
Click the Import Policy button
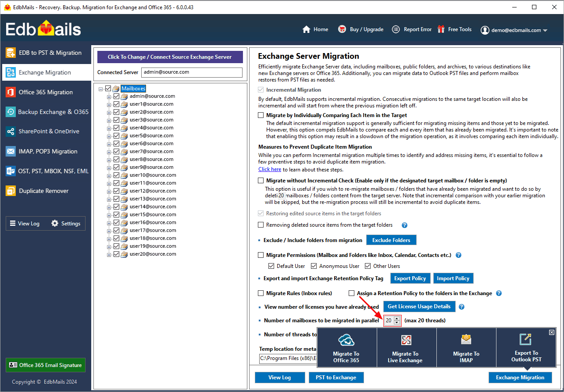(453, 278)
